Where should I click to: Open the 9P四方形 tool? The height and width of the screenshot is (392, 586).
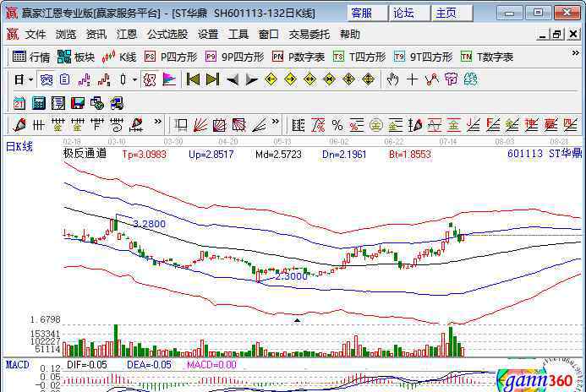point(235,57)
